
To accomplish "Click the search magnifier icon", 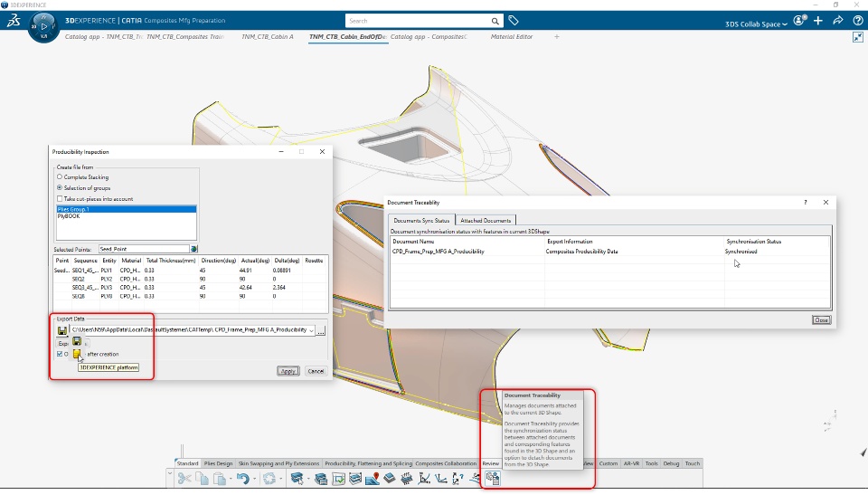I will pos(495,21).
